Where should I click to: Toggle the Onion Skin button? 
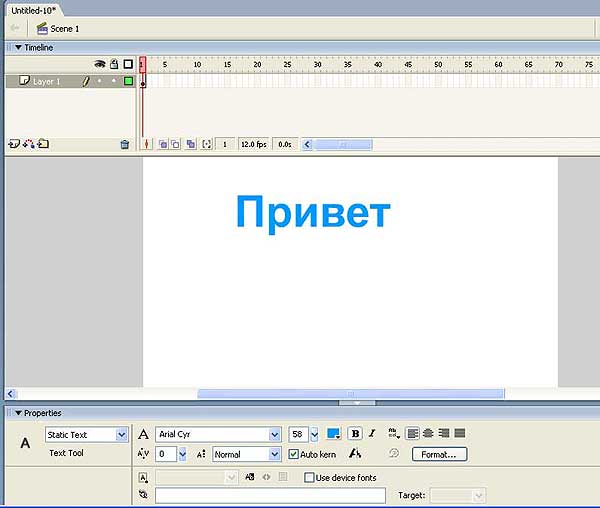pos(163,144)
